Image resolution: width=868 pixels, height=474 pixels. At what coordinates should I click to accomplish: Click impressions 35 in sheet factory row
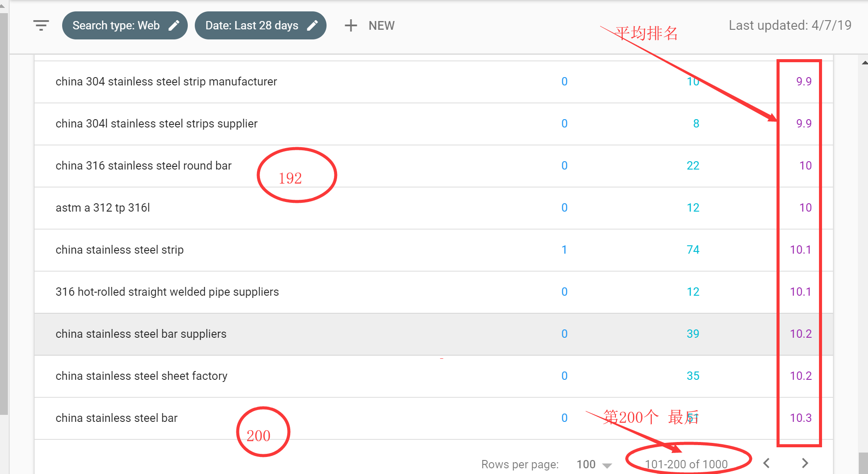693,376
